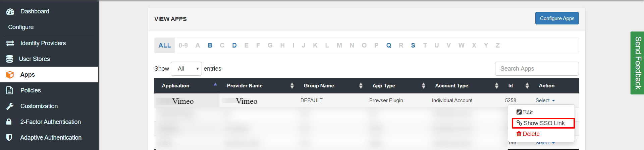
Task: Sort by Application column arrow
Action: pos(215,84)
